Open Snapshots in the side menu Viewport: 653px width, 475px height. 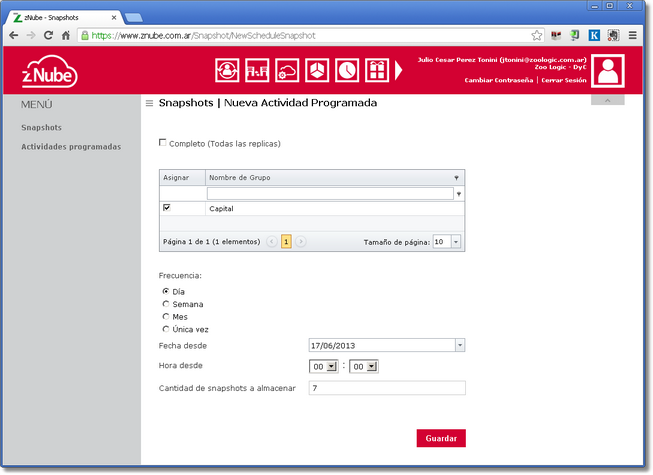pos(41,128)
